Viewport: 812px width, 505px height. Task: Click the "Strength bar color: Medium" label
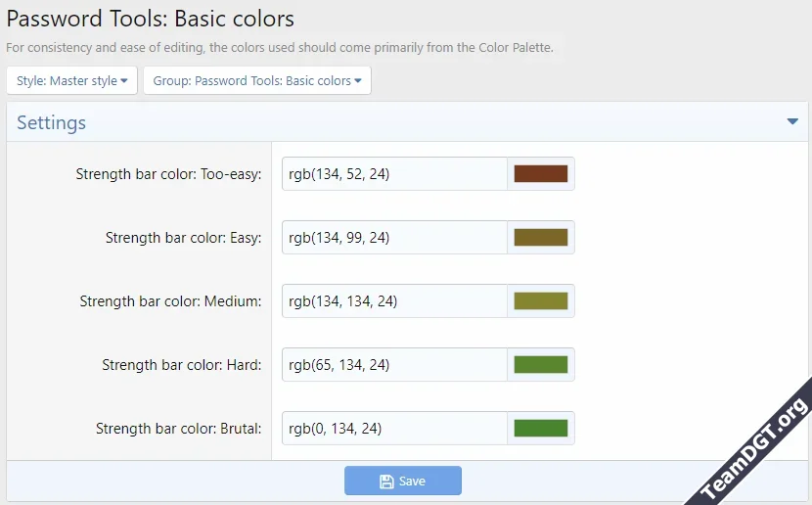pos(170,301)
